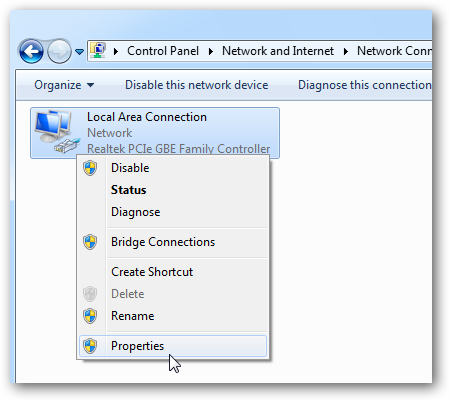The height and width of the screenshot is (401, 450).
Task: Select Create Shortcut from the menu
Action: coord(173,272)
